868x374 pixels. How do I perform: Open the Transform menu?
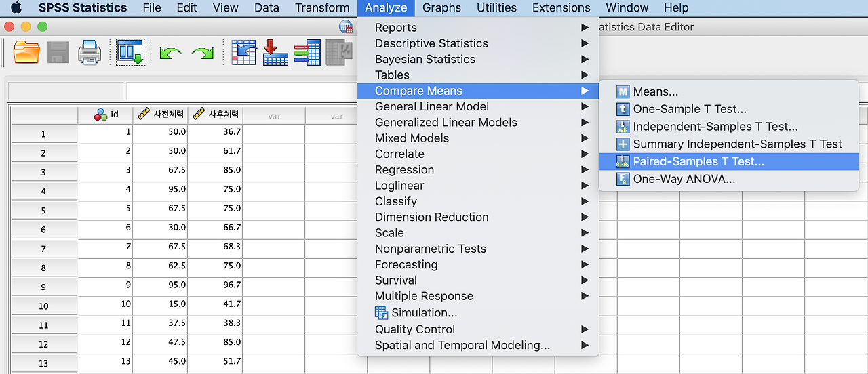[322, 8]
